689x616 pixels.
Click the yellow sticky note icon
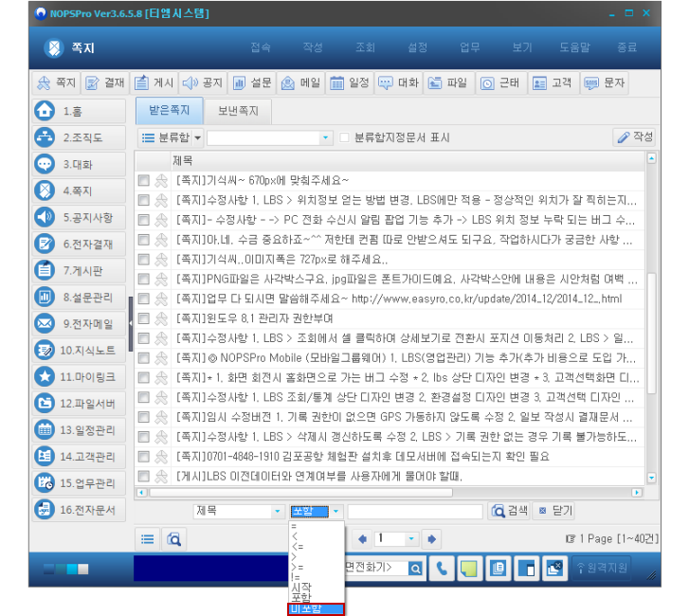[469, 569]
